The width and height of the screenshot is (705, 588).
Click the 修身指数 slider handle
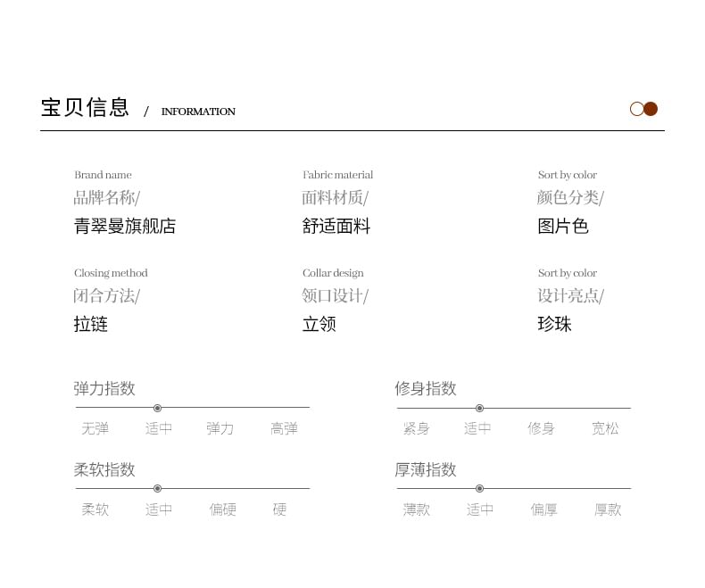479,408
